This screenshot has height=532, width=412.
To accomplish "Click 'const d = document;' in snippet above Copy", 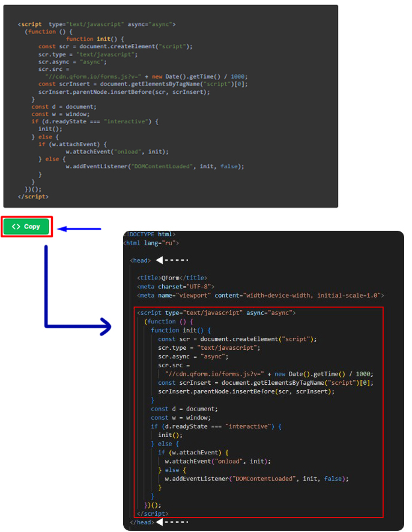I will click(x=64, y=107).
